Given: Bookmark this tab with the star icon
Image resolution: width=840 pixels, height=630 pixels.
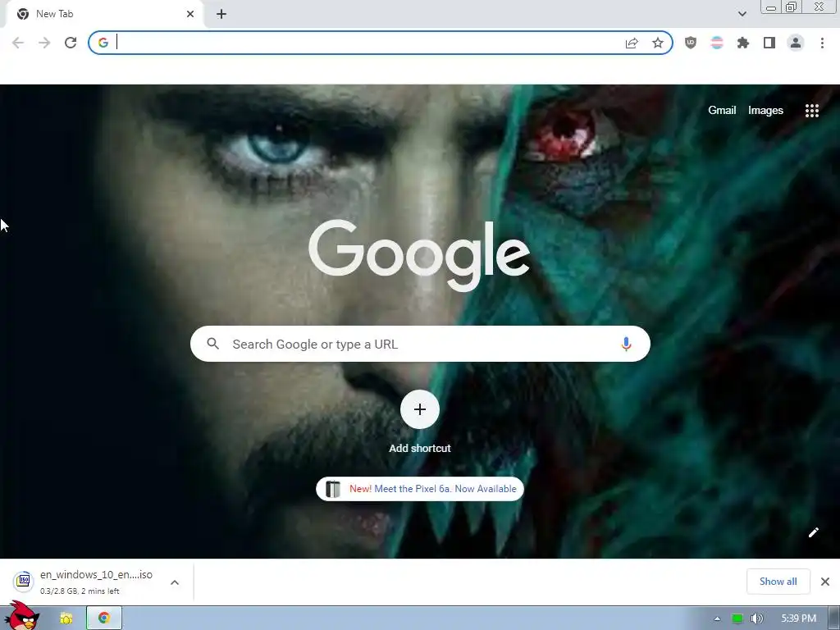Looking at the screenshot, I should point(658,43).
